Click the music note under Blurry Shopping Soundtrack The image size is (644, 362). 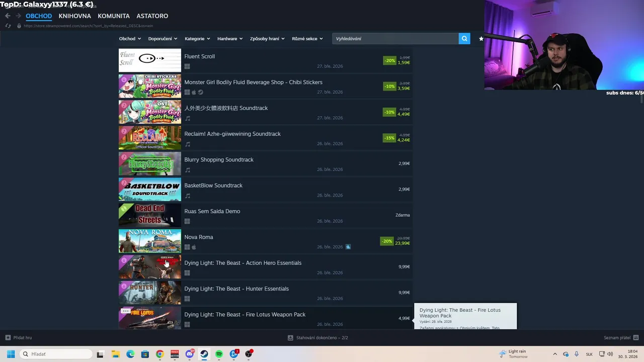[x=188, y=170]
